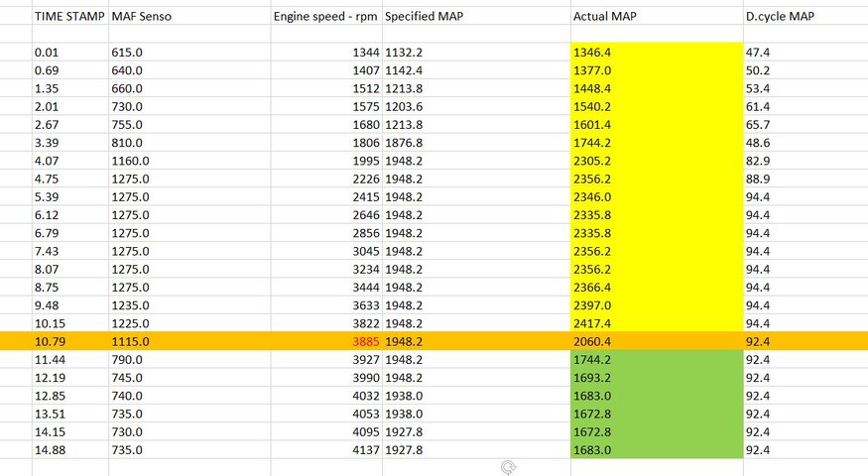Select time stamp cell 14.88
Image resolution: width=868 pixels, height=476 pixels.
pyautogui.click(x=69, y=450)
